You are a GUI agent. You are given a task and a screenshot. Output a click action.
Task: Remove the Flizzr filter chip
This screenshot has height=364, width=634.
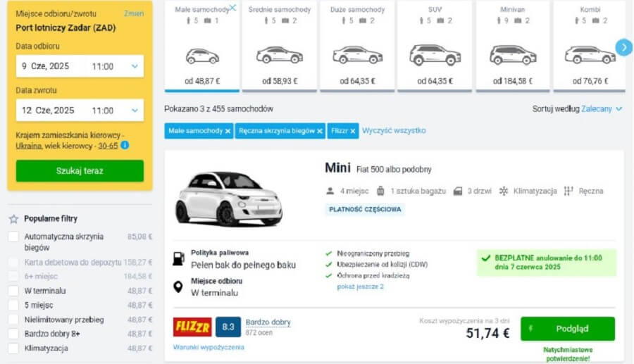[353, 131]
